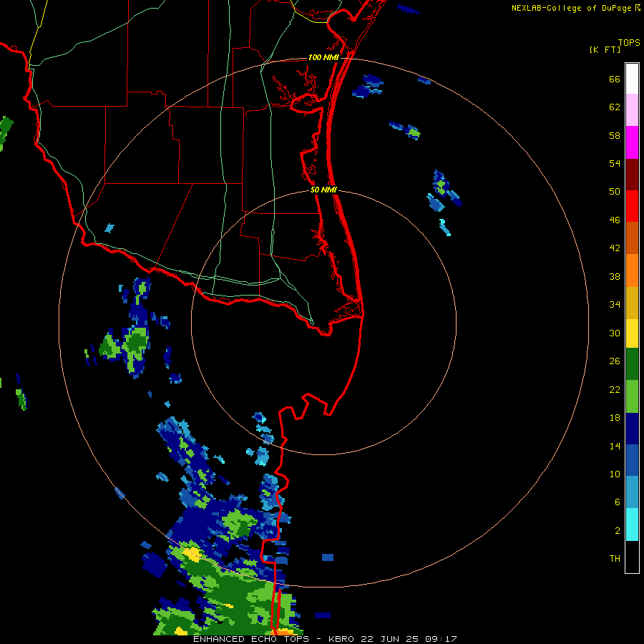Click the 50 NMI range ring label
Viewport: 644px width, 644px height.
pyautogui.click(x=323, y=190)
